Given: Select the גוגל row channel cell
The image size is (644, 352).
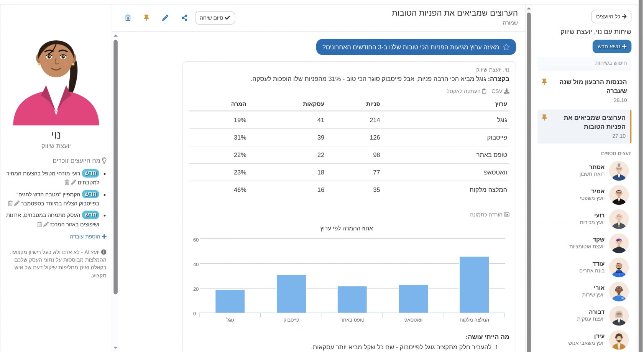Looking at the screenshot, I should click(x=502, y=120).
